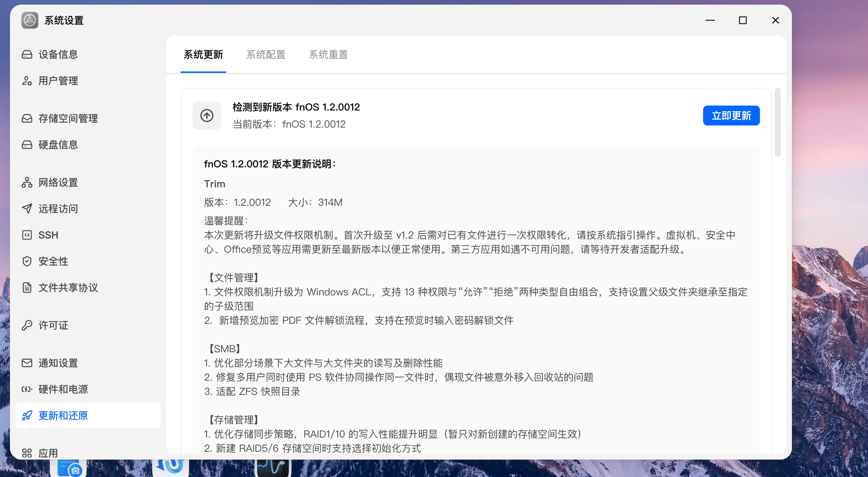
Task: Click the 安全性 shield icon
Action: tap(27, 261)
